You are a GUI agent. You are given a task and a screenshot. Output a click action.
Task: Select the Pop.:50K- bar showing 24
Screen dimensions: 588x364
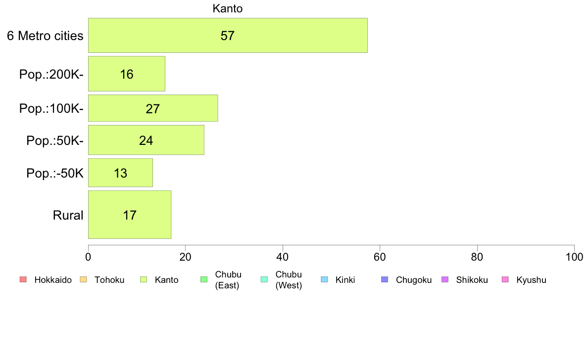146,140
